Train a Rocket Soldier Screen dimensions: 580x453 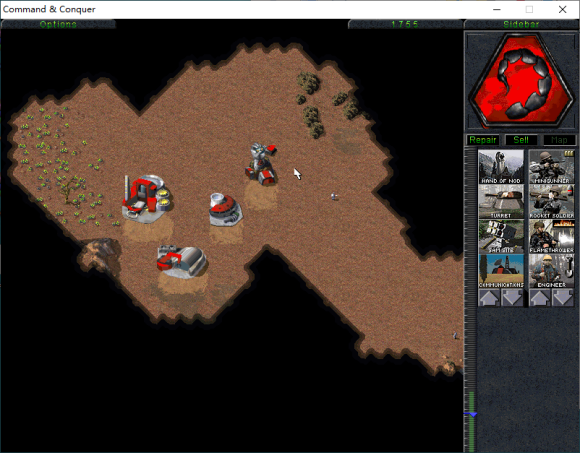pos(551,202)
